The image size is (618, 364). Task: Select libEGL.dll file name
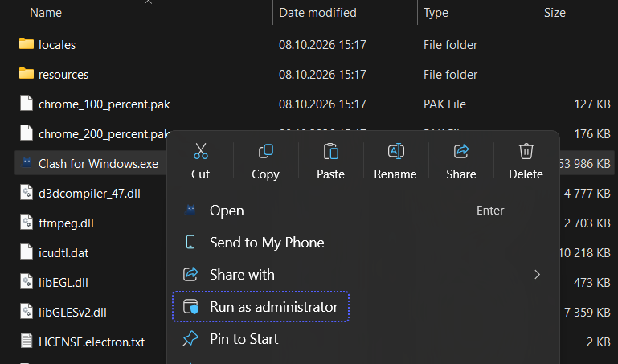63,283
